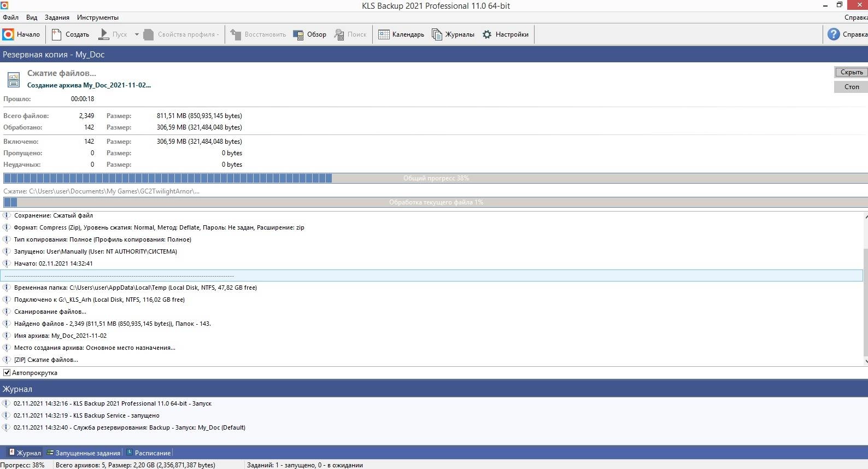The width and height of the screenshot is (868, 469).
Task: Click the Журнал panel header
Action: 434,389
